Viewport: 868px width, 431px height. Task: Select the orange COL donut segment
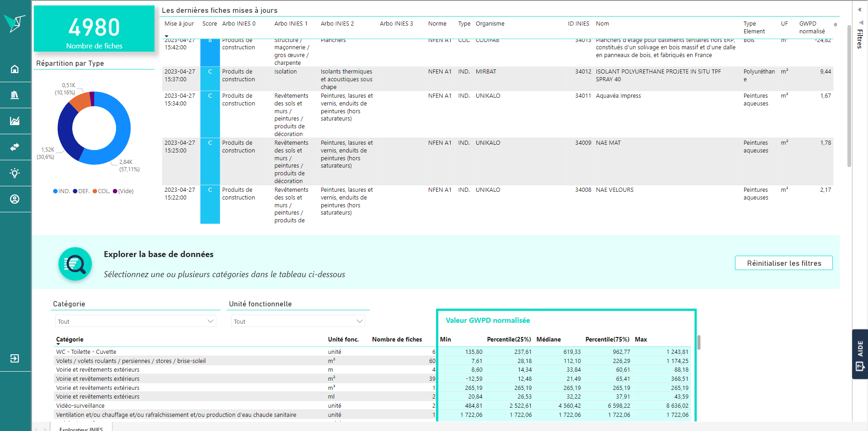coord(80,101)
